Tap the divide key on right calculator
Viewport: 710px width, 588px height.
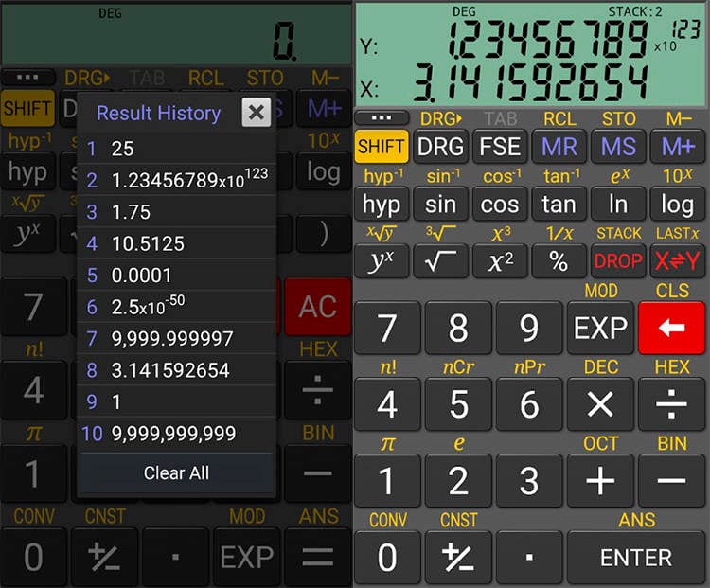671,404
